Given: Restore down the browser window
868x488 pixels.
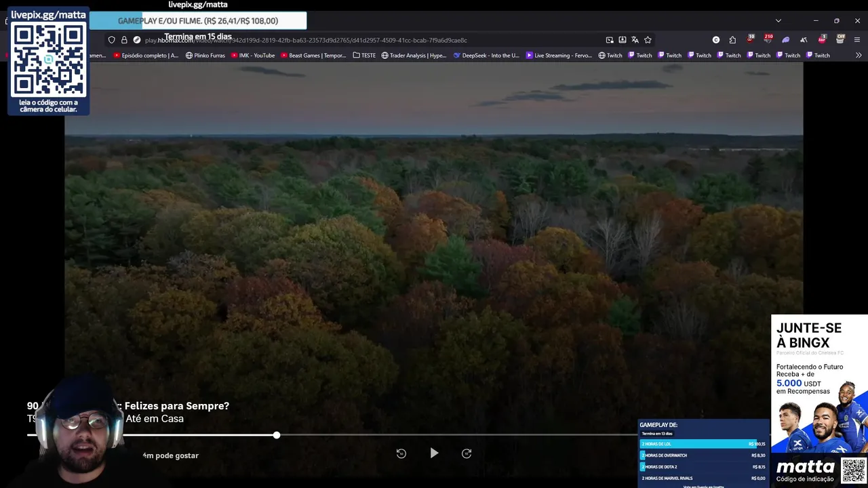Looking at the screenshot, I should point(837,21).
